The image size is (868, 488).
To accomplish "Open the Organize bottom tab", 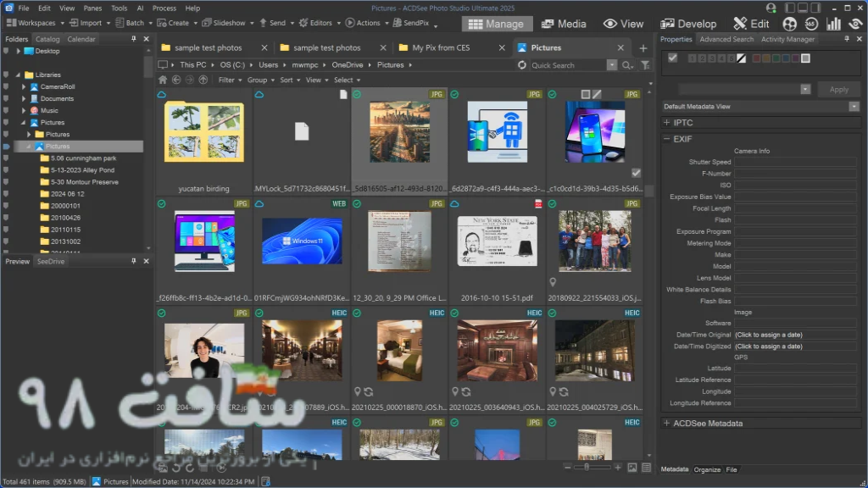I will click(707, 469).
